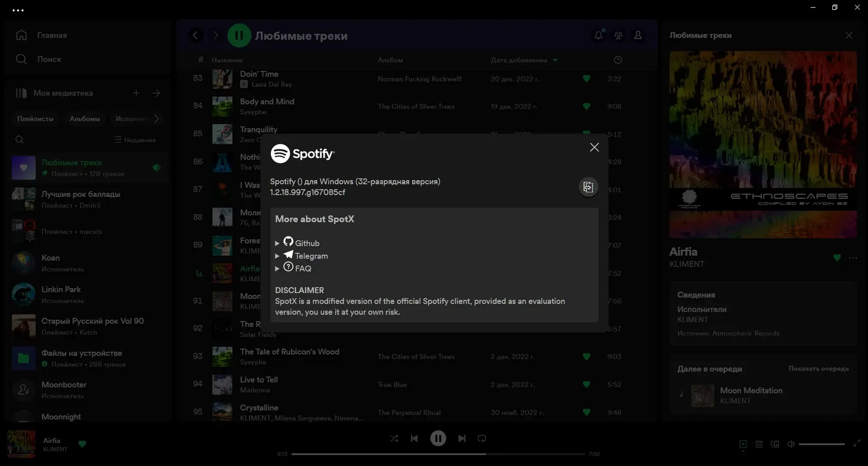868x466 pixels.
Task: Unlike the Body and Mind track
Action: point(587,106)
